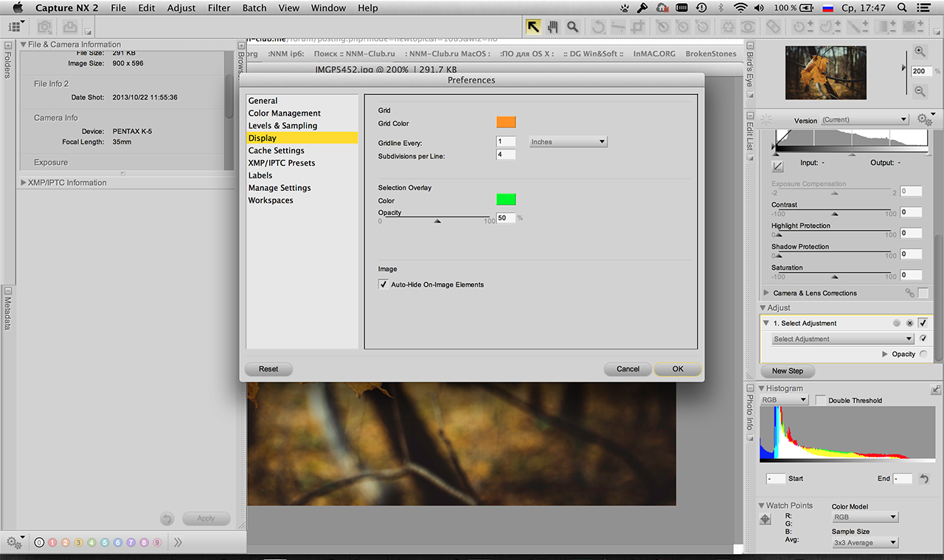Toggle Auto-Hide On-Image Elements checkbox
Screen dimensions: 944x560
(383, 284)
